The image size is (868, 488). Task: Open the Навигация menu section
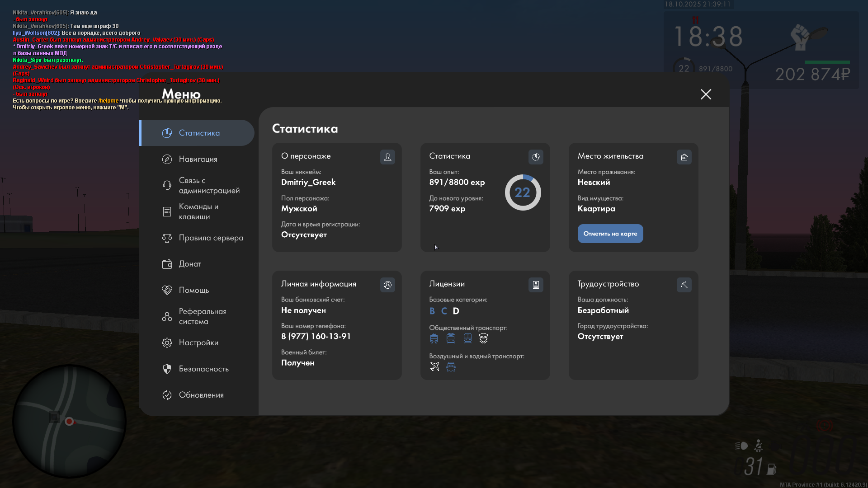[198, 159]
